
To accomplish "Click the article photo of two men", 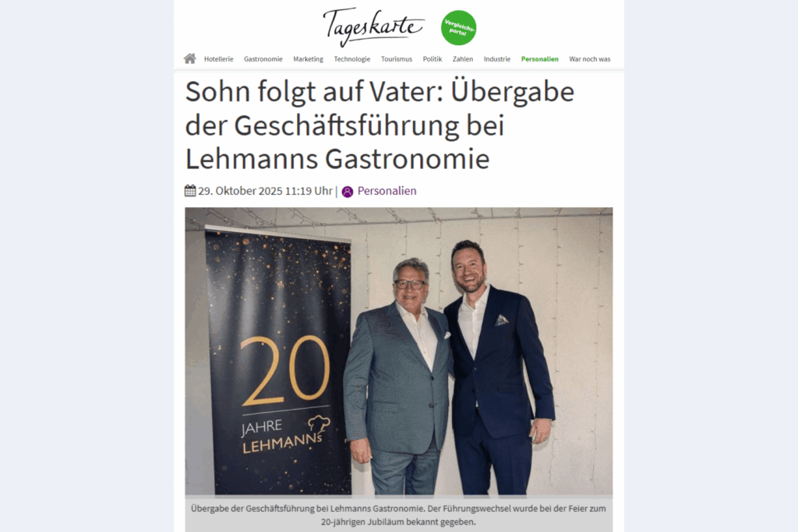I will (398, 351).
